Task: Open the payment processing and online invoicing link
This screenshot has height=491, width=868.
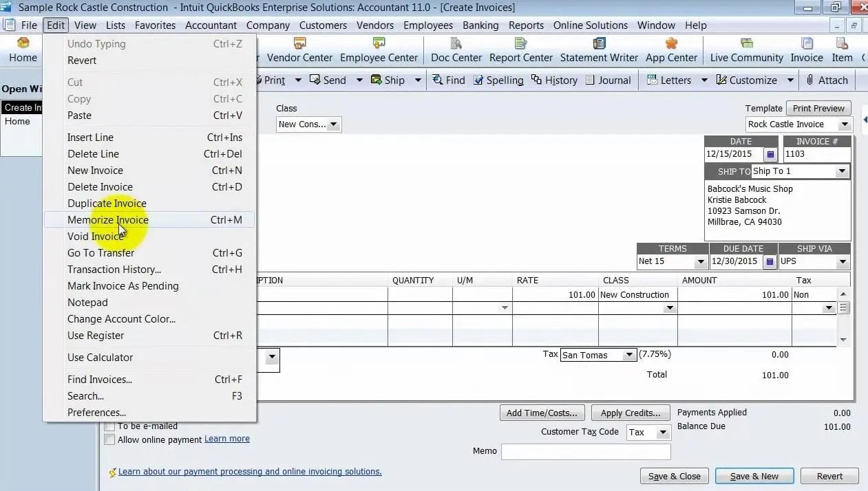Action: click(x=250, y=472)
